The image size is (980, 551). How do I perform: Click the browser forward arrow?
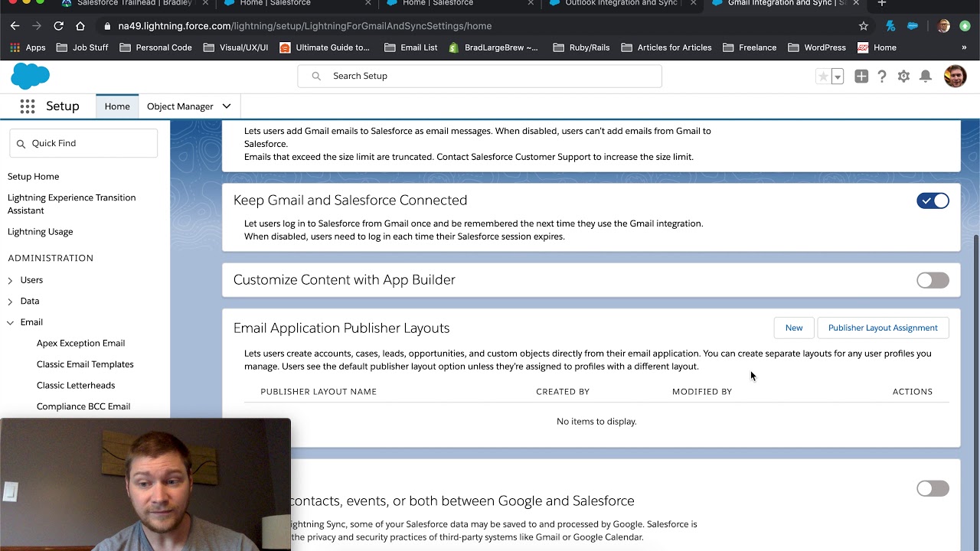36,26
